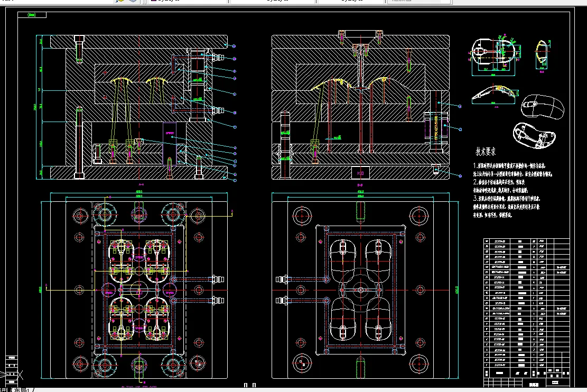Screen dimensions: 587x392
Task: Select the green tag in the frame corner
Action: click(32, 15)
